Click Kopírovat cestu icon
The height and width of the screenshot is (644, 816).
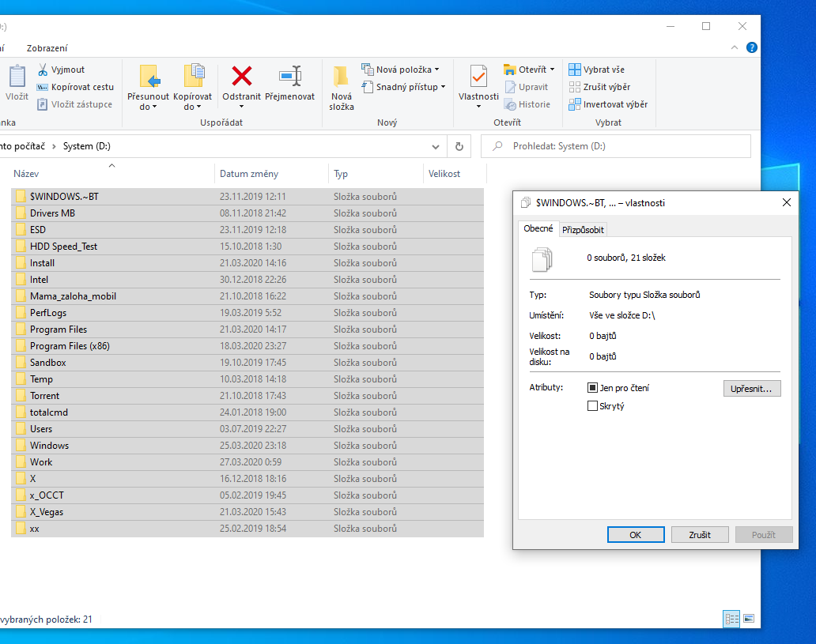click(43, 87)
